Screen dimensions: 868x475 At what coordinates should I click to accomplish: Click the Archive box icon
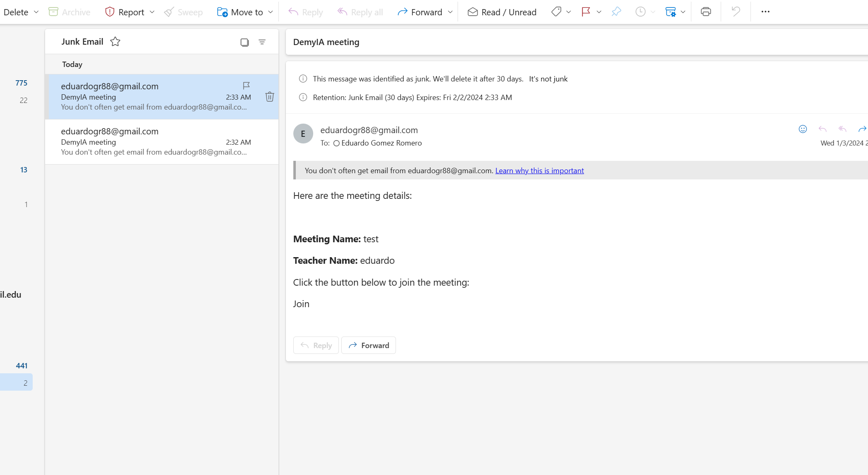click(x=53, y=12)
